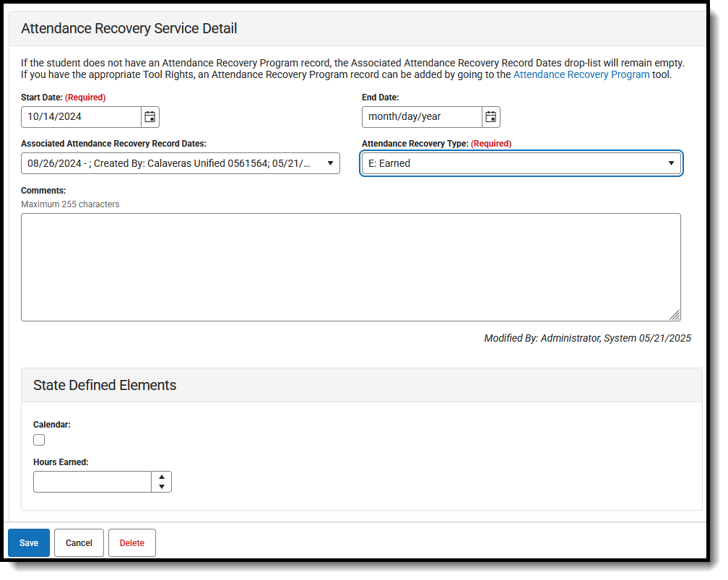Click the 'Start Date:' label
The height and width of the screenshot is (580, 728).
click(x=42, y=98)
